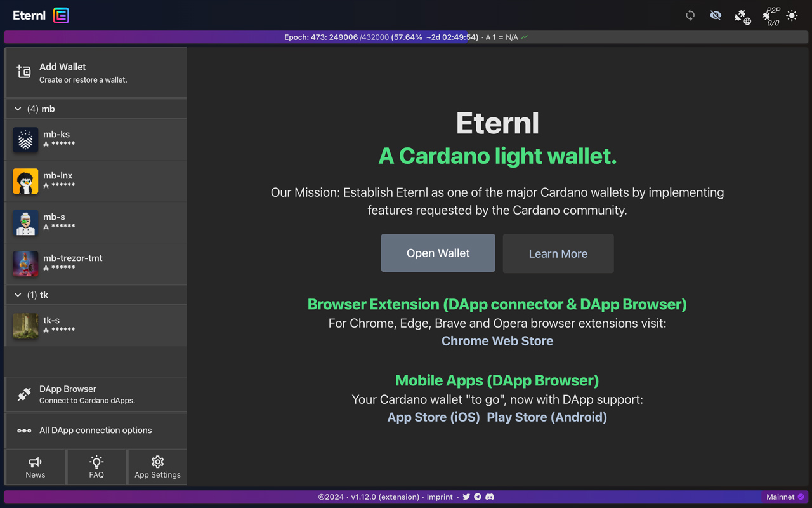This screenshot has height=508, width=812.
Task: Open the Imprint link in footer
Action: [x=440, y=497]
